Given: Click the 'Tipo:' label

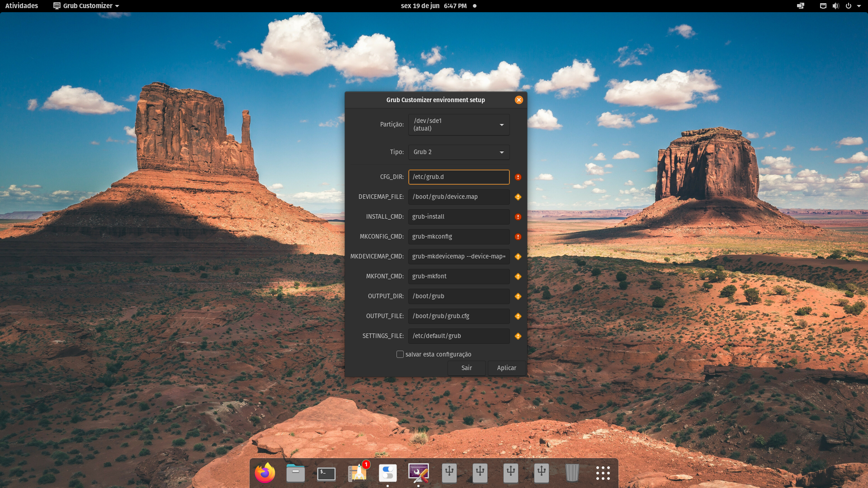Looking at the screenshot, I should point(397,152).
